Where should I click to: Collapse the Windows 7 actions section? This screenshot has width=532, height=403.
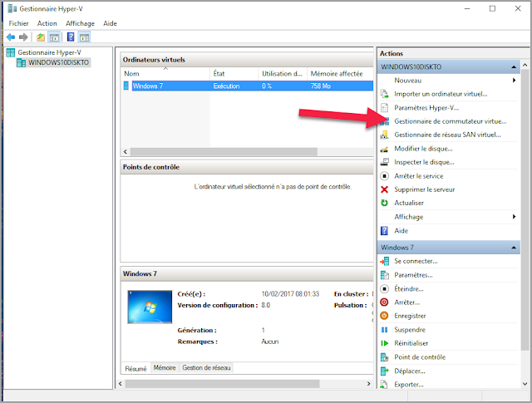click(514, 248)
